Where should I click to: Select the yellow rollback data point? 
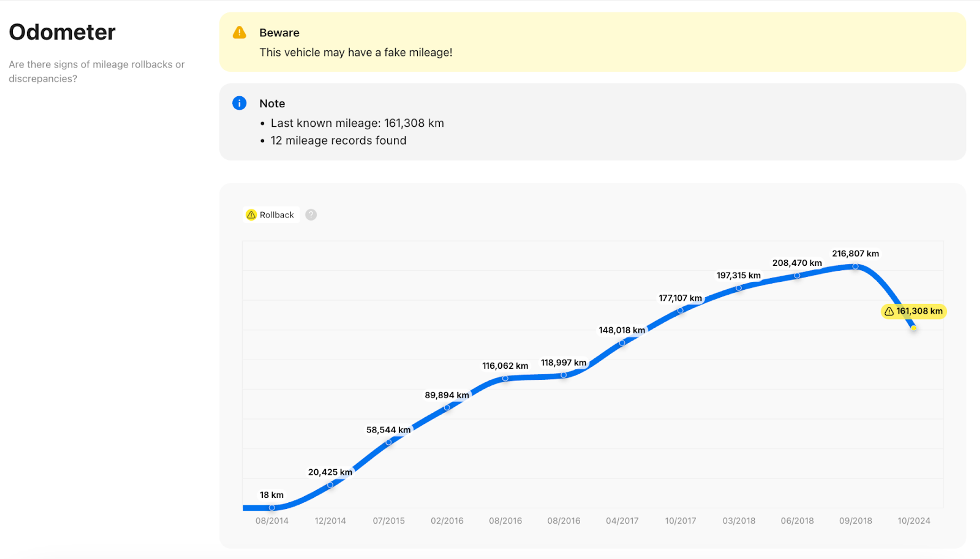pyautogui.click(x=914, y=328)
